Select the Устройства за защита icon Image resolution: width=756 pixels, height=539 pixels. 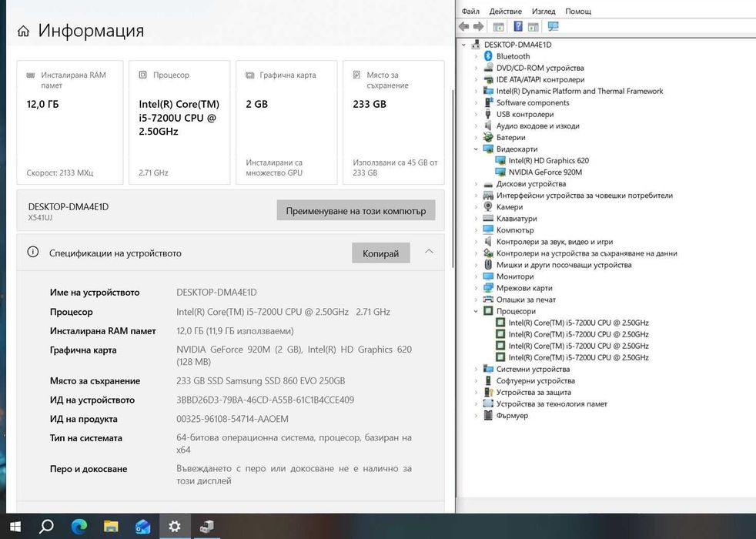(488, 392)
